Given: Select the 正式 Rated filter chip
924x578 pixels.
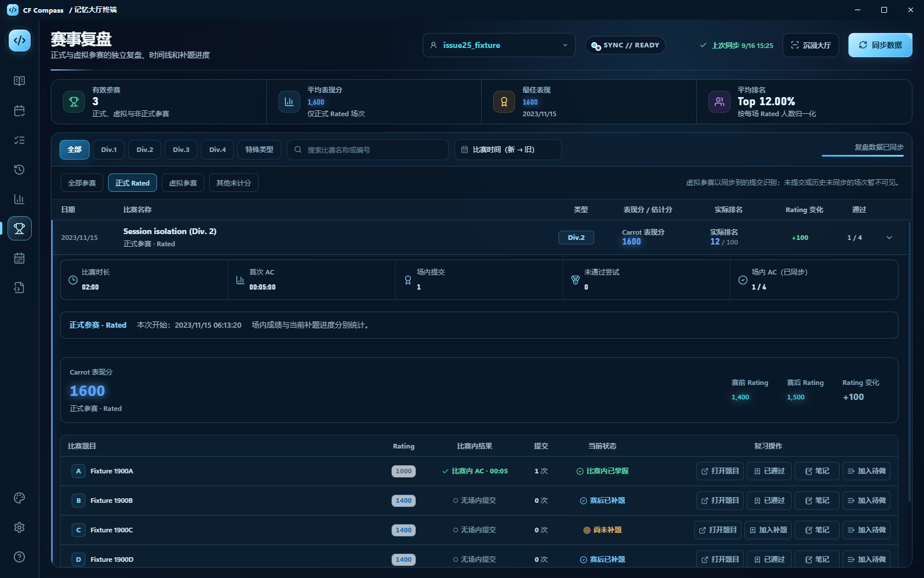Looking at the screenshot, I should [x=132, y=183].
